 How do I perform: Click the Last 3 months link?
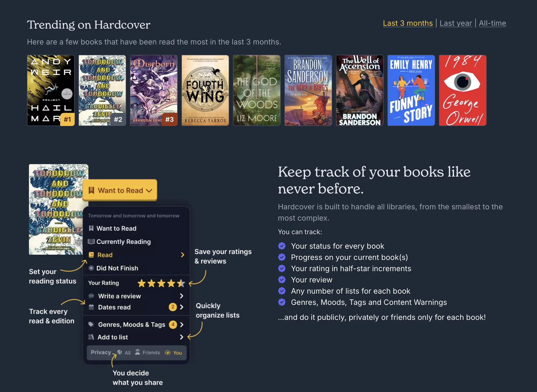tap(408, 23)
